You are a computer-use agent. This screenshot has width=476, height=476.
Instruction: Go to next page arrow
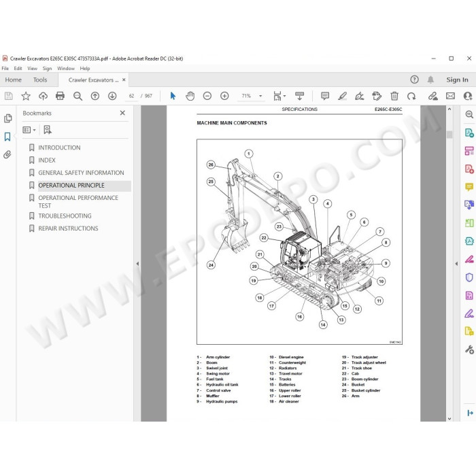112,97
